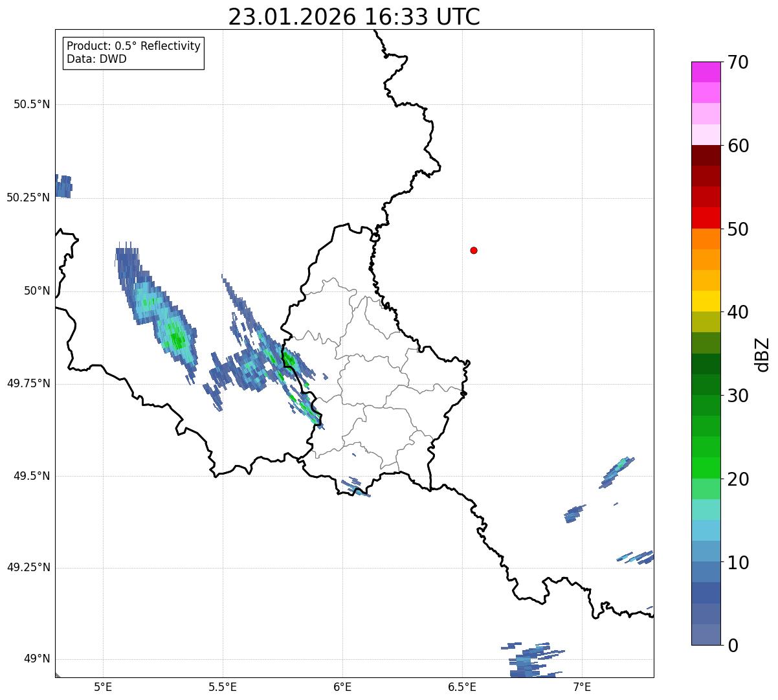
Task: Click the dBZ colorbar axis label
Action: 763,354
